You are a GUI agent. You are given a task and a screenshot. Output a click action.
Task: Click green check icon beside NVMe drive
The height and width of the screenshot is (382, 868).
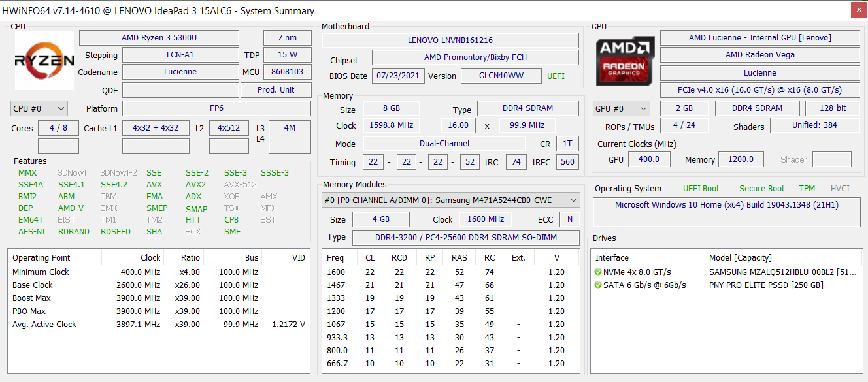coord(598,272)
